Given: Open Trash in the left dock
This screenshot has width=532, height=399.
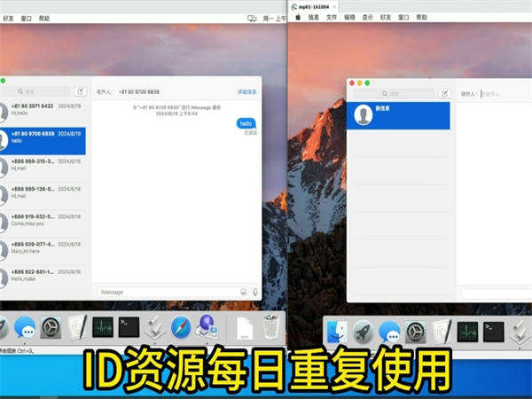Looking at the screenshot, I should [270, 327].
